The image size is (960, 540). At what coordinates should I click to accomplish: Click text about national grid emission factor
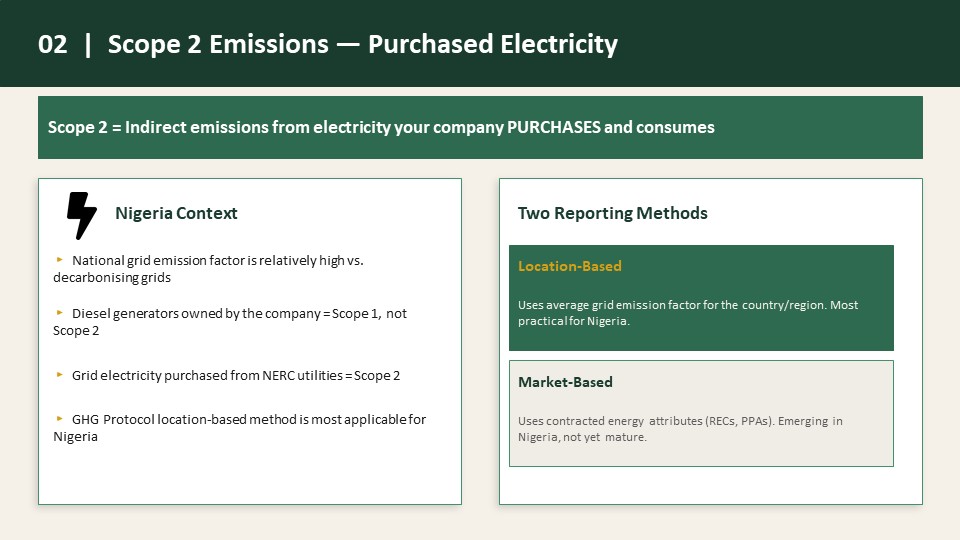(208, 269)
